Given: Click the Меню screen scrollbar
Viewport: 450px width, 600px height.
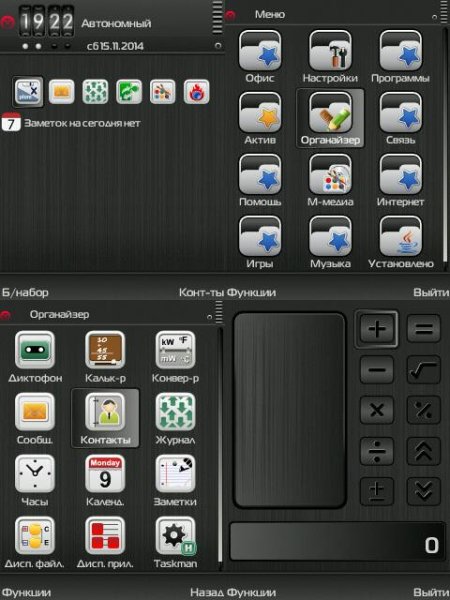Looking at the screenshot, I should [446, 143].
